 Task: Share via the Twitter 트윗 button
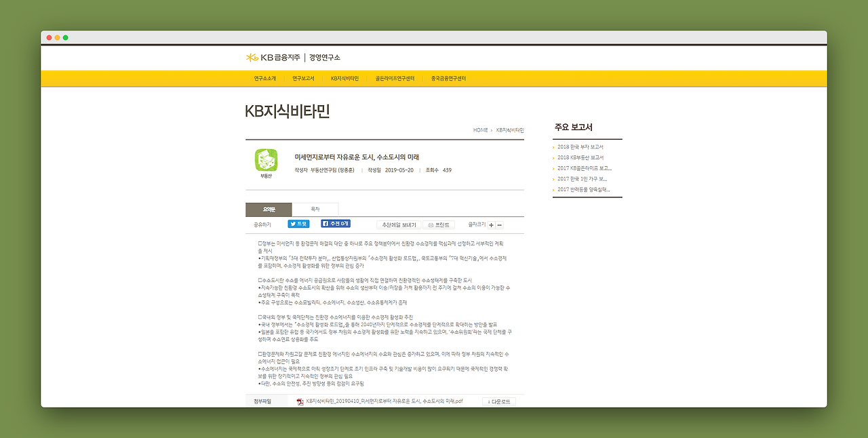298,224
